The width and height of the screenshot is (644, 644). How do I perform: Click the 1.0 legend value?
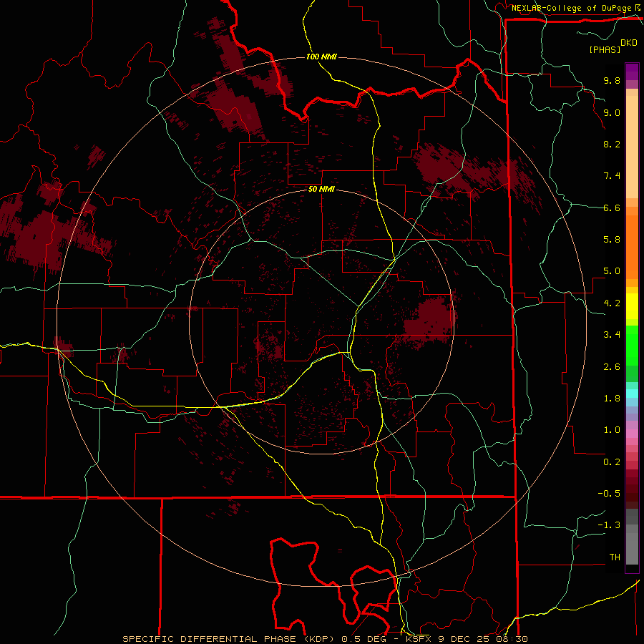tap(612, 430)
